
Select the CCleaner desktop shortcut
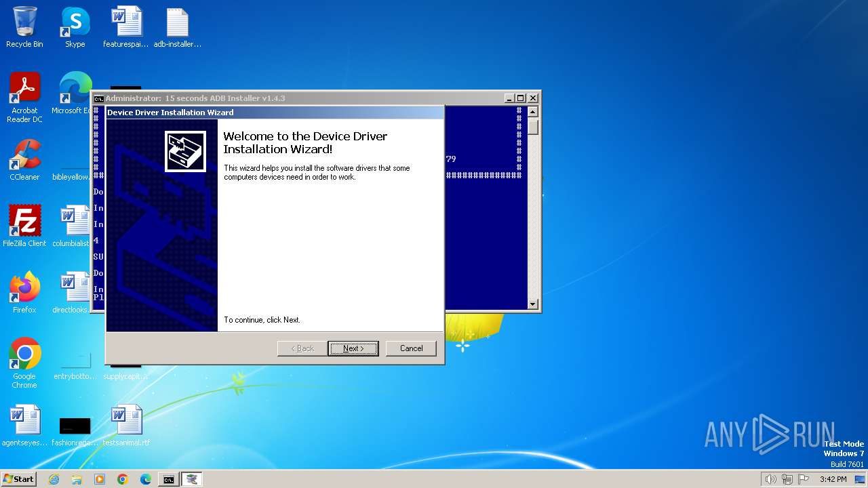point(24,160)
